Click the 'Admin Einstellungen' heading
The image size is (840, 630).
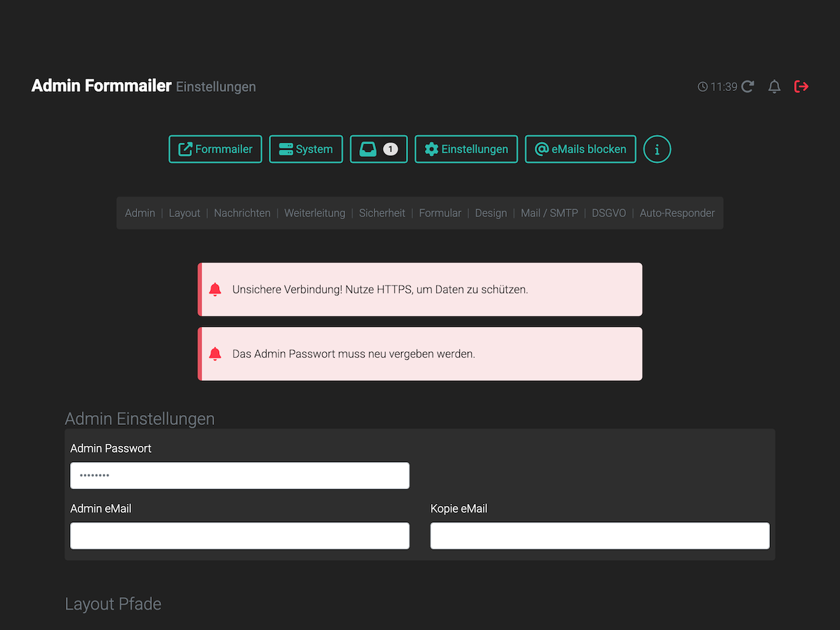(140, 419)
